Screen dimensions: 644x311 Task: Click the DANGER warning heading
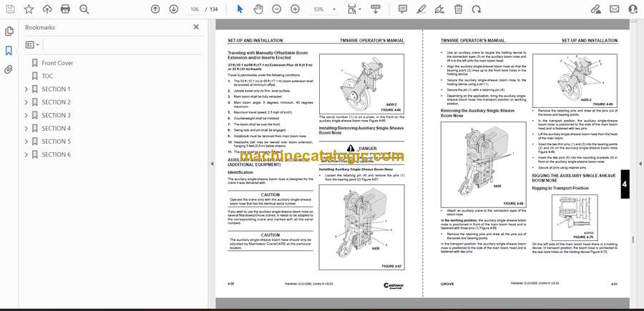[x=361, y=148]
